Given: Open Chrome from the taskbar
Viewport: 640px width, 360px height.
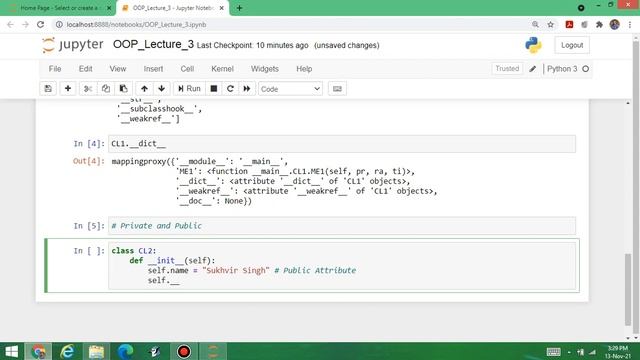Looking at the screenshot, I should 38,351.
